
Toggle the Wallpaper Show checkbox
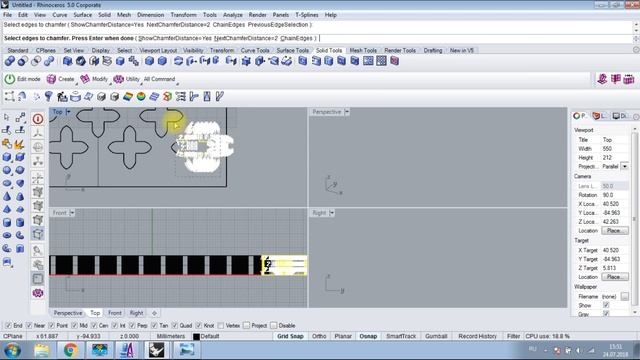click(606, 305)
